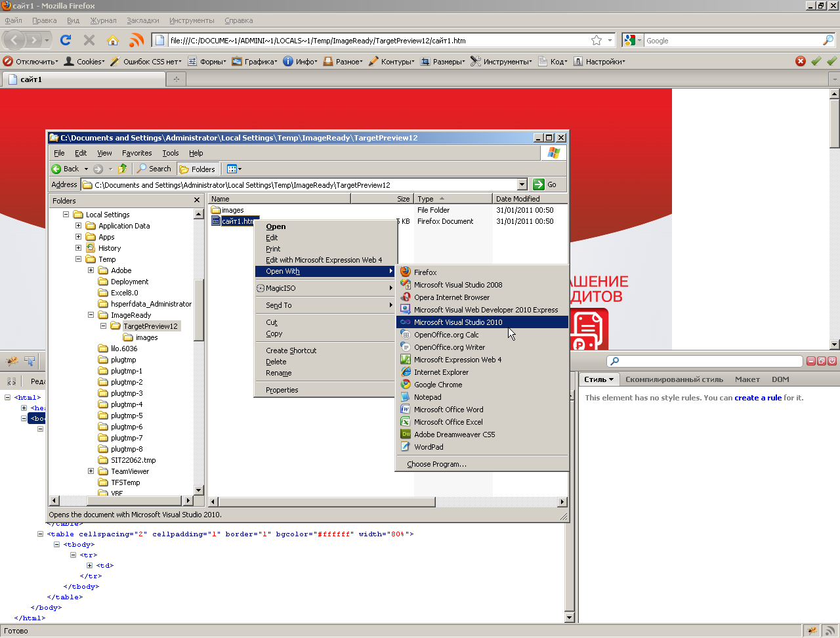Viewport: 840px width, 638px height.
Task: Click the Firefox URL address field
Action: 379,40
